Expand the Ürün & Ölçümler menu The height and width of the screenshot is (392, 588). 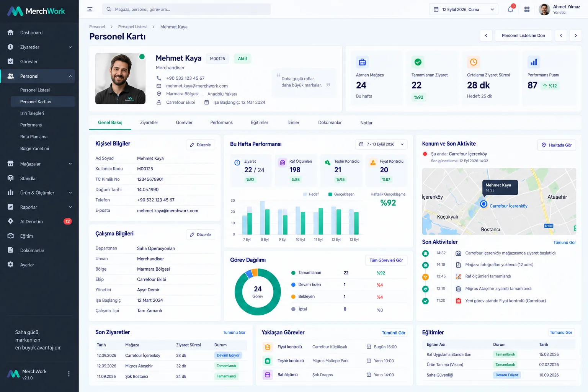[x=70, y=193]
